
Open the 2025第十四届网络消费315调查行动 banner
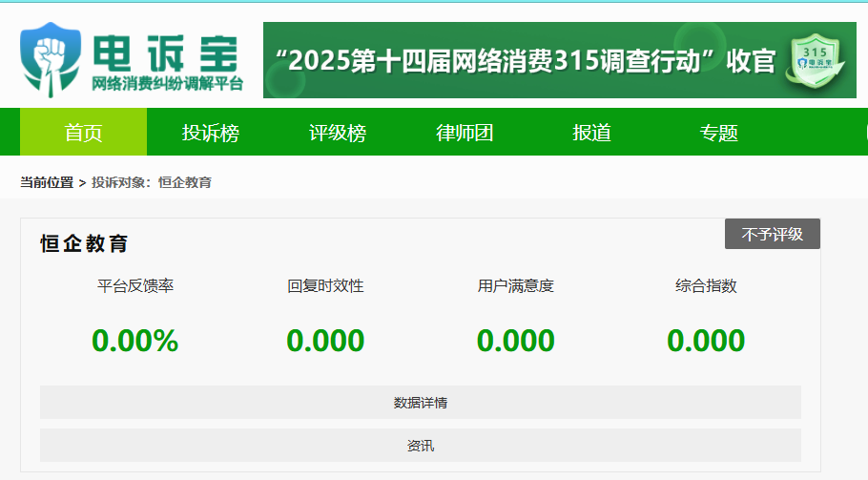tap(560, 60)
